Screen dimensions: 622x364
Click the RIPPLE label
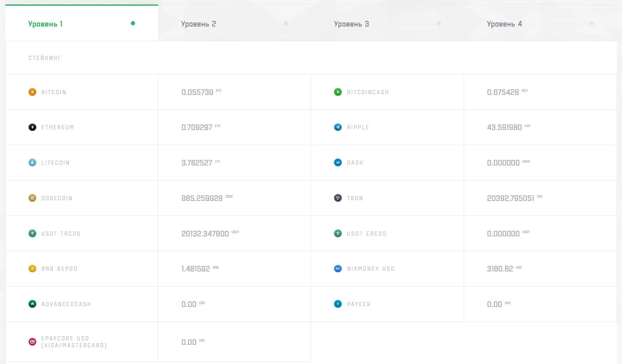pos(358,127)
